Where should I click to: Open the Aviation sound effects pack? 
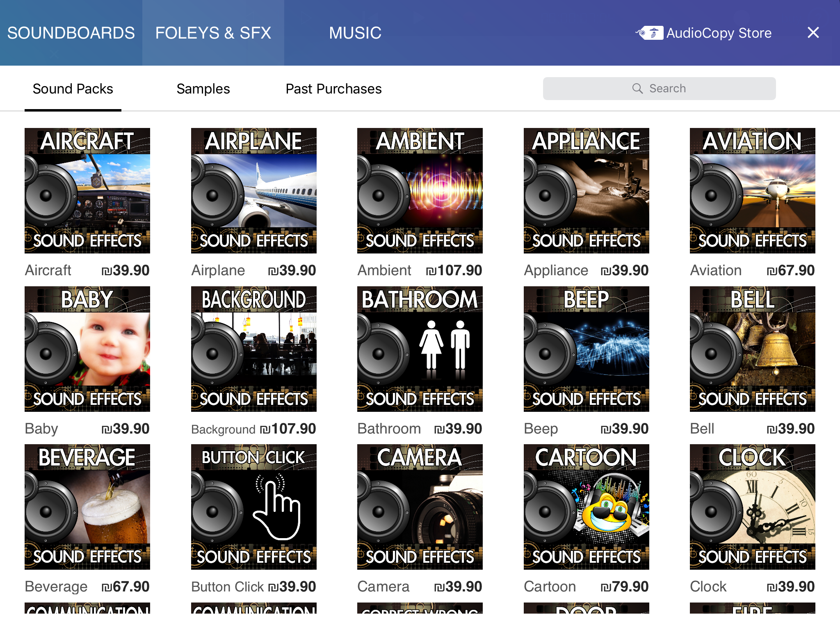(753, 191)
